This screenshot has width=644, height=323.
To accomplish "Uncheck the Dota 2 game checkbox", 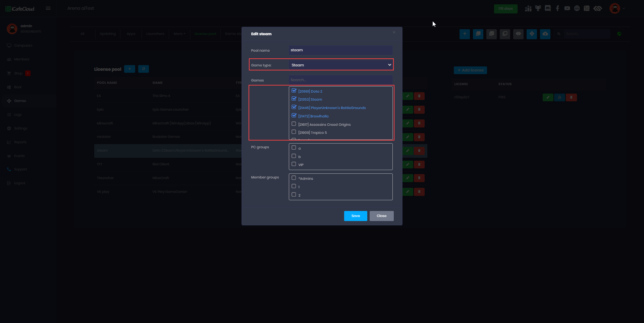I will (294, 91).
